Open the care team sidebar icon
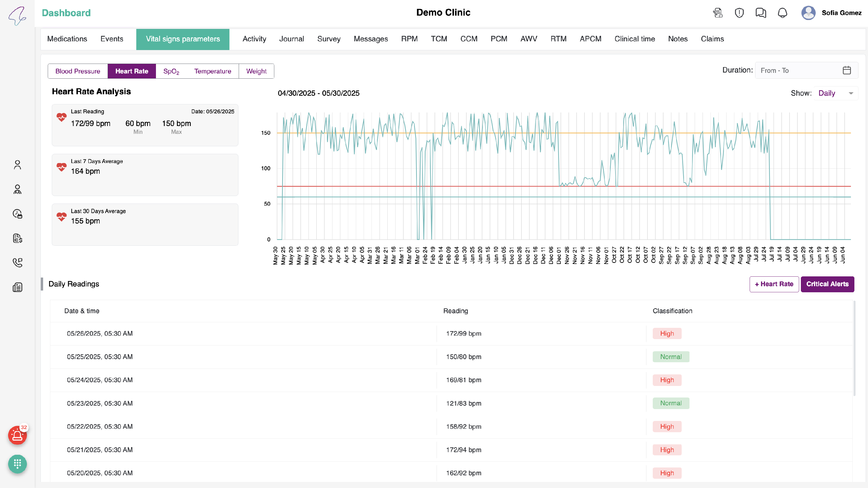Image resolution: width=868 pixels, height=488 pixels. point(18,189)
